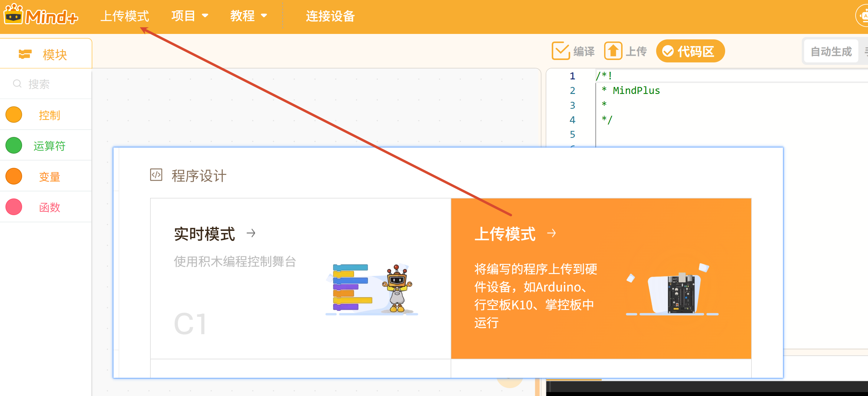Click code line 2 MindPlus text
This screenshot has height=396, width=868.
click(x=636, y=90)
